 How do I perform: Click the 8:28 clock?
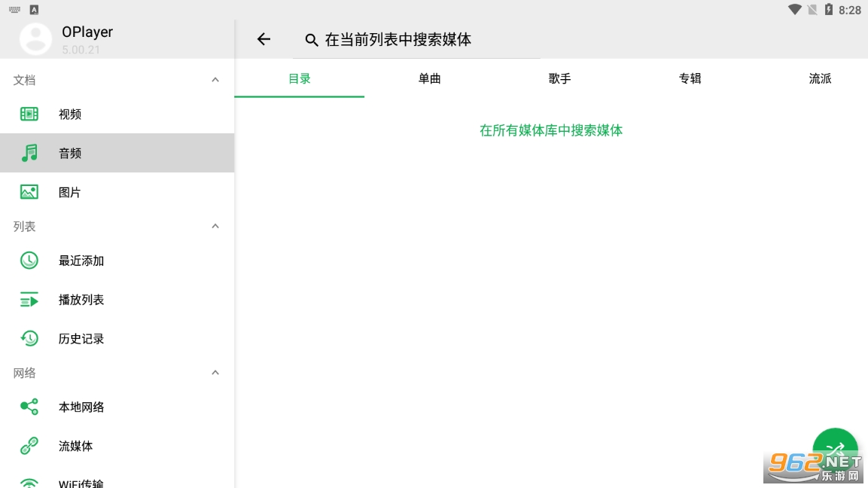850,10
